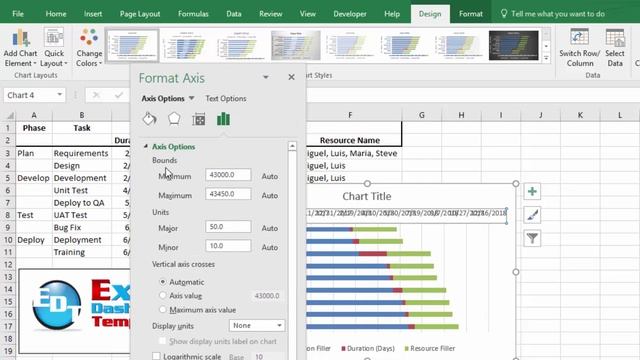
Task: Open the File tab
Action: click(x=18, y=13)
